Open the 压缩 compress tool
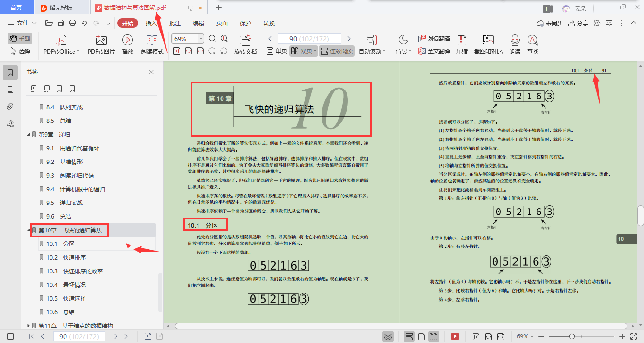644x343 pixels. pos(462,45)
